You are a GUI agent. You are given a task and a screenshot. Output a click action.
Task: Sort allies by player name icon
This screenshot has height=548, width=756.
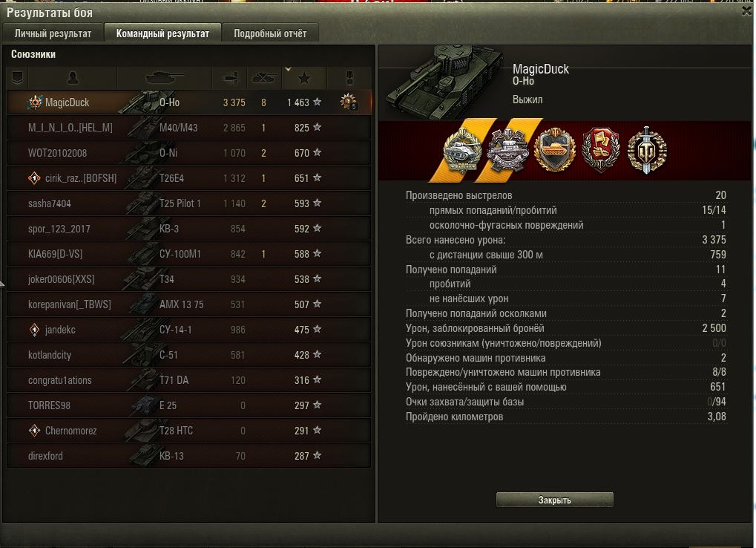[73, 78]
